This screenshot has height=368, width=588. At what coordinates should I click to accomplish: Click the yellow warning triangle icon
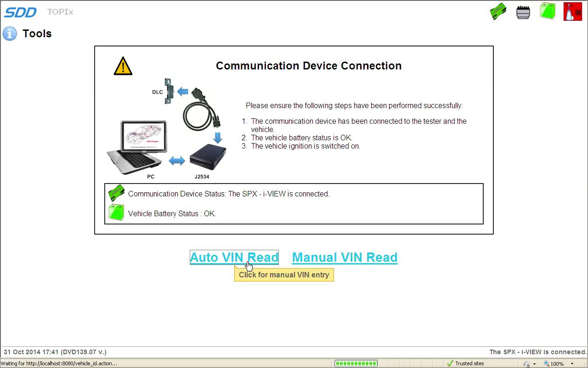tap(123, 66)
